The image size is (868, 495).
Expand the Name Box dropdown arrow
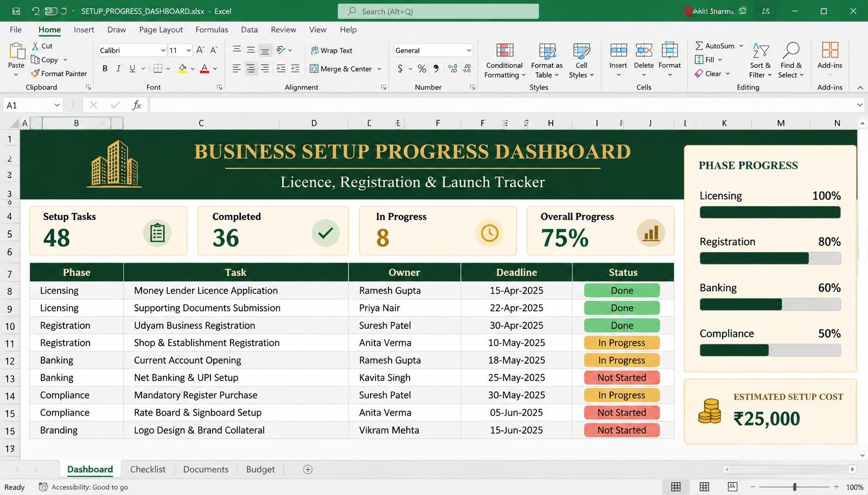(x=57, y=105)
